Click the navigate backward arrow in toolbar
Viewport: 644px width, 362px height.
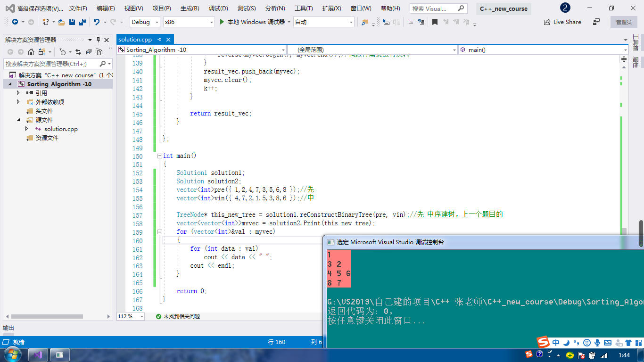pyautogui.click(x=15, y=22)
